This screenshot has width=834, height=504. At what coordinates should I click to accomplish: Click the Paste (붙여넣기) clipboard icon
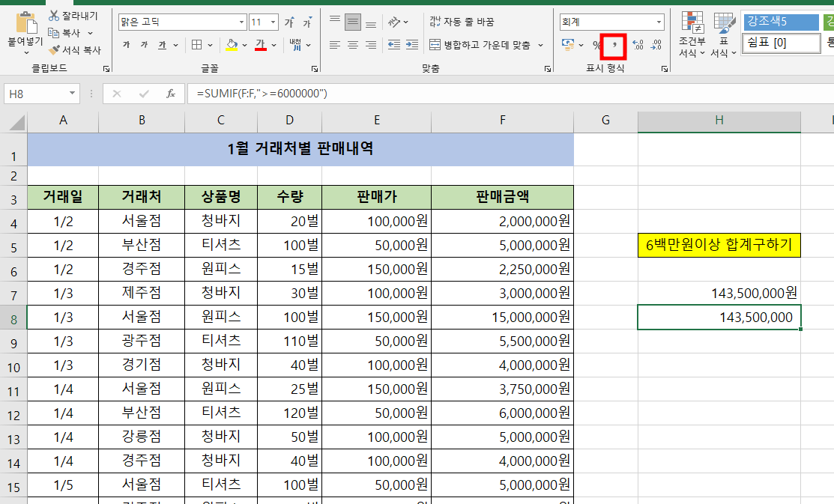pyautogui.click(x=25, y=23)
